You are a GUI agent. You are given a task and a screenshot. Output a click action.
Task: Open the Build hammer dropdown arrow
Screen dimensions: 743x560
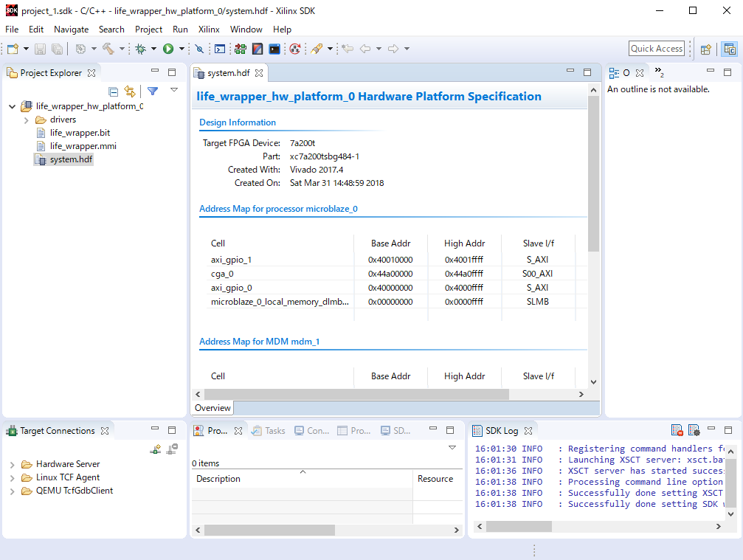(x=122, y=49)
